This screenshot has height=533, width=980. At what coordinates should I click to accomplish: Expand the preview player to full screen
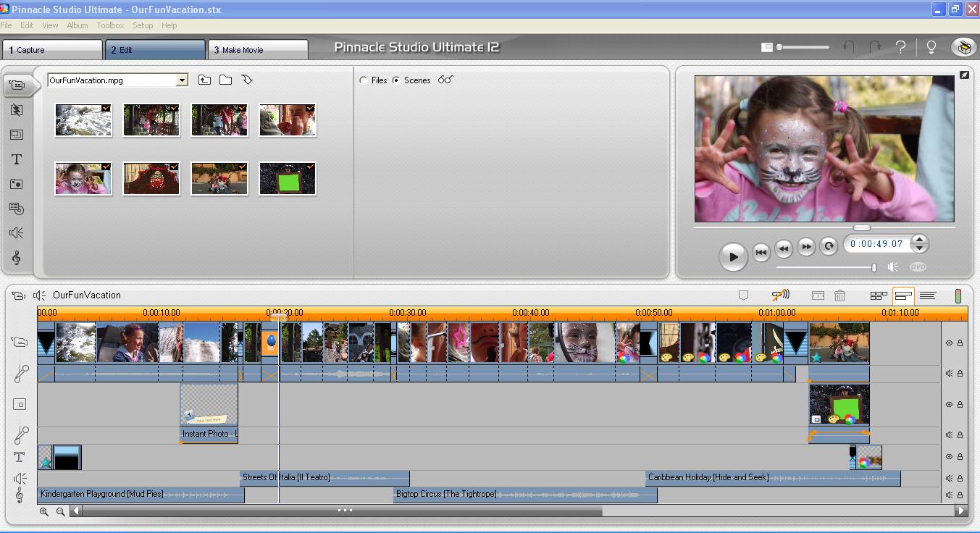click(x=964, y=75)
